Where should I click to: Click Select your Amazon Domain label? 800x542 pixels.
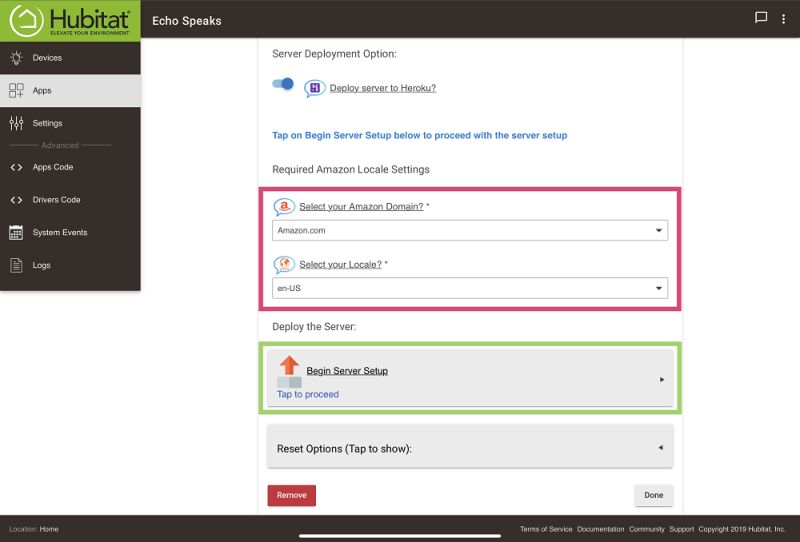click(361, 206)
